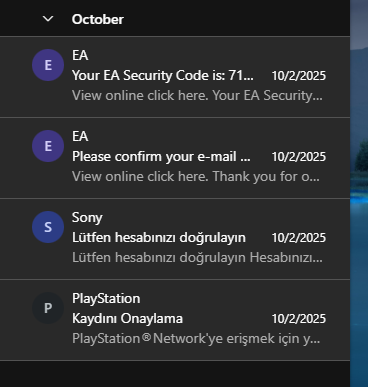The width and height of the screenshot is (368, 387).
Task: Click the avatar of EA confirm e-mail message
Action: pyautogui.click(x=48, y=146)
